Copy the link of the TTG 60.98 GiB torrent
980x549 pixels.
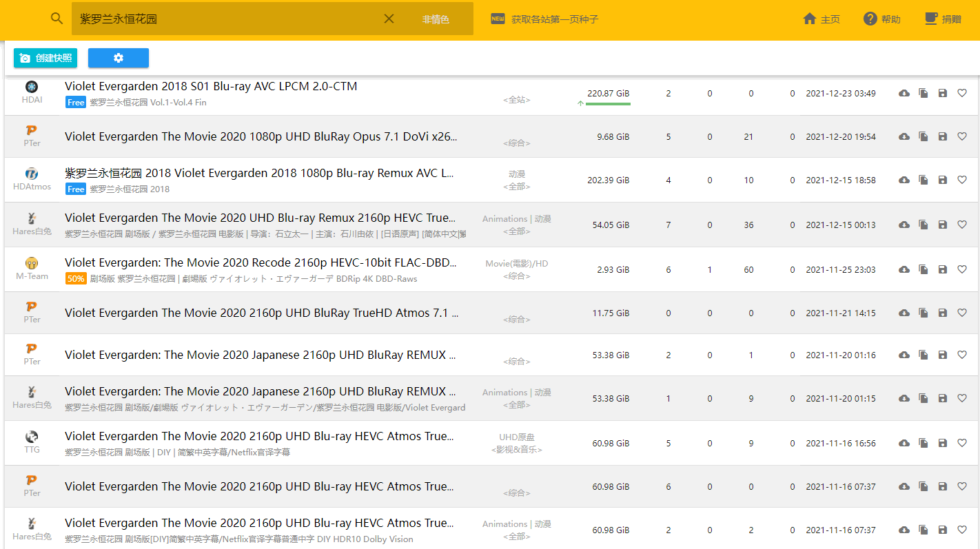tap(923, 443)
